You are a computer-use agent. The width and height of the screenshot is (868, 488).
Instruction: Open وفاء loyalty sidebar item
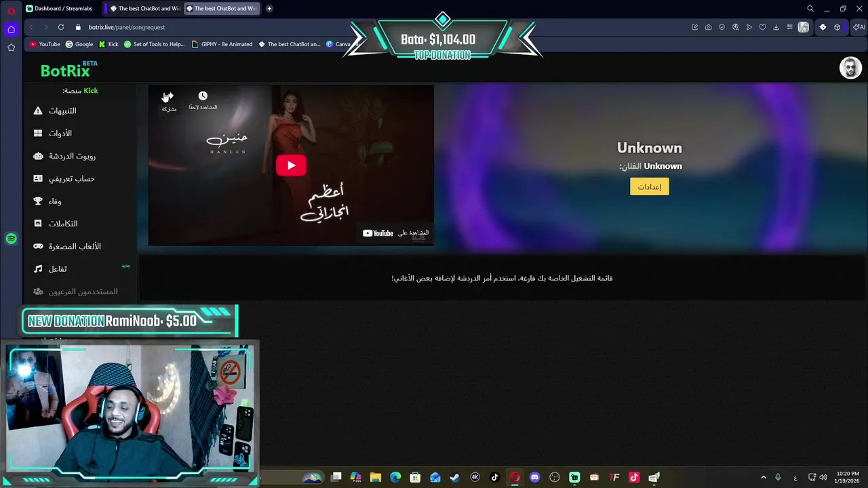click(55, 201)
